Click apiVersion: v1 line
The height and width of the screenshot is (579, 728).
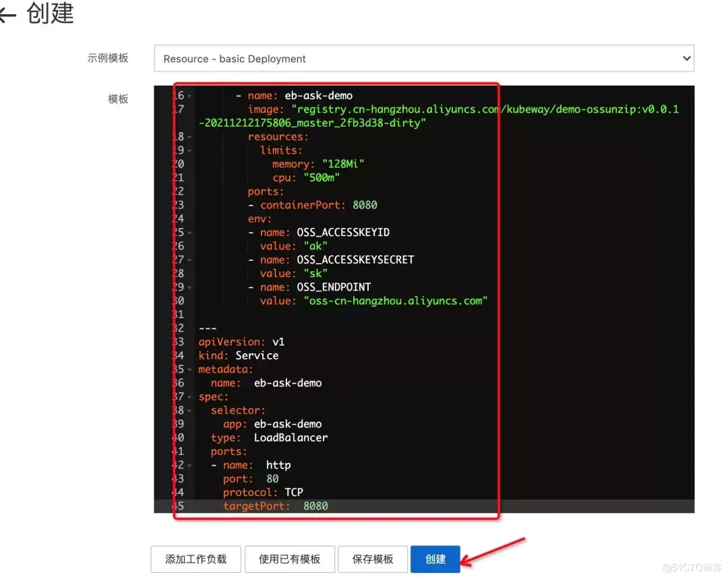(241, 342)
